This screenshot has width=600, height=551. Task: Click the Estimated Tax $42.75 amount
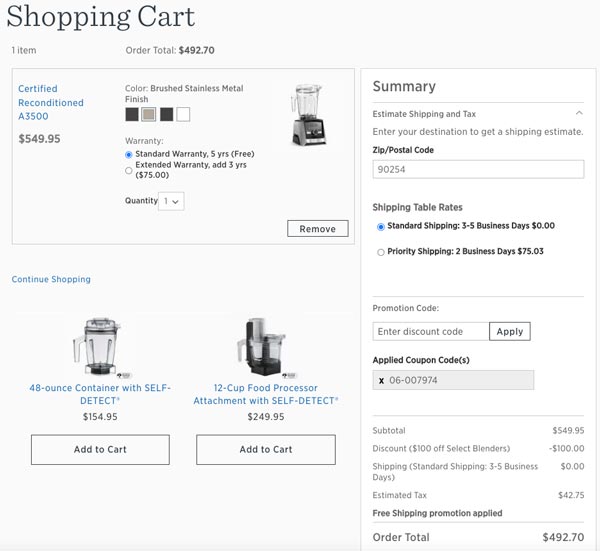[x=571, y=495]
